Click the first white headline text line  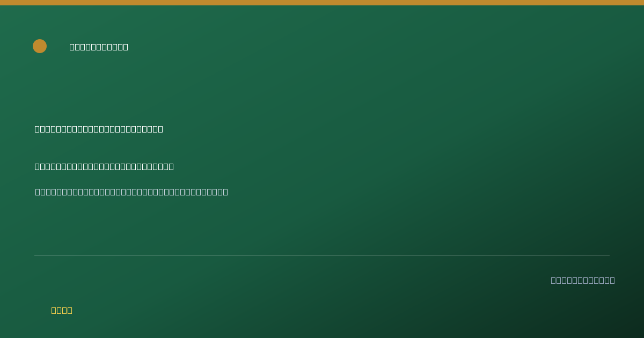pos(99,129)
